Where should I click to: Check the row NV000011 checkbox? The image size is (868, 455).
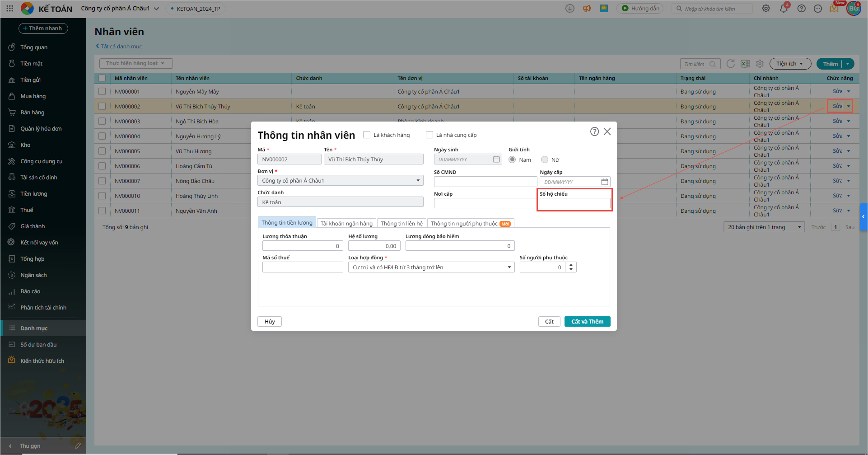102,211
